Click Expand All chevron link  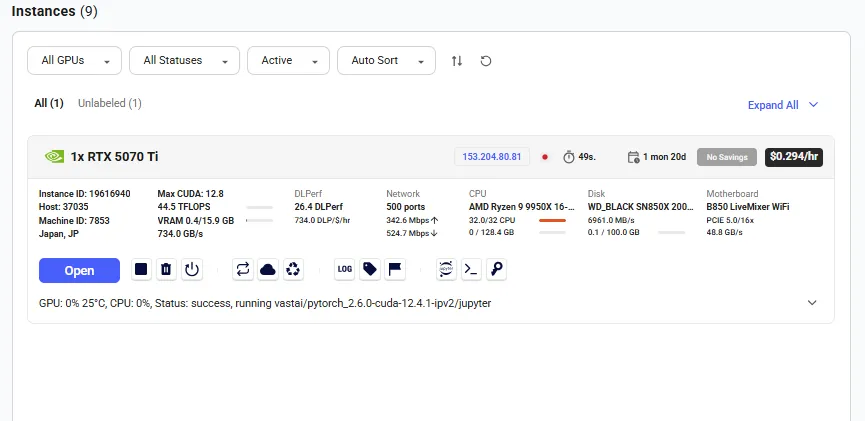[x=783, y=105]
